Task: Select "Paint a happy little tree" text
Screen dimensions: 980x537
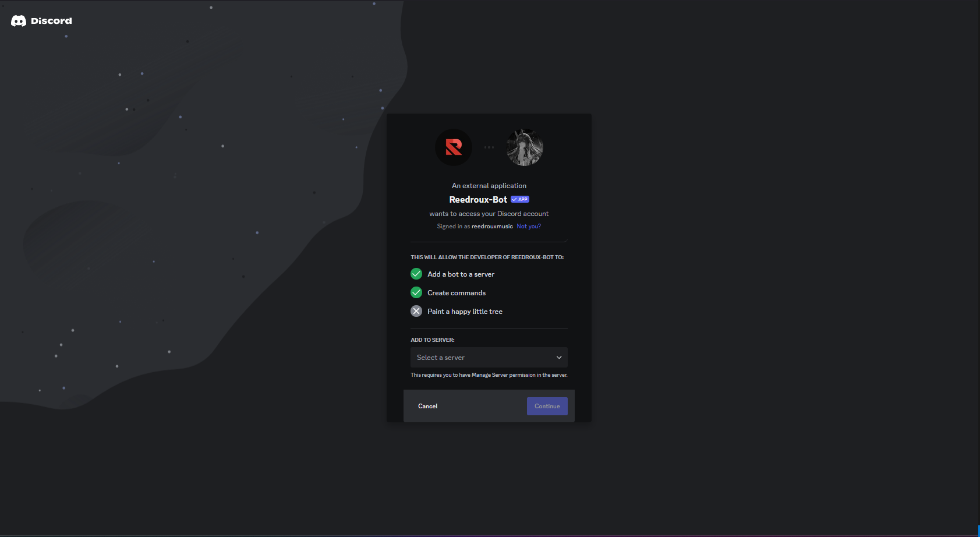Action: pos(465,312)
